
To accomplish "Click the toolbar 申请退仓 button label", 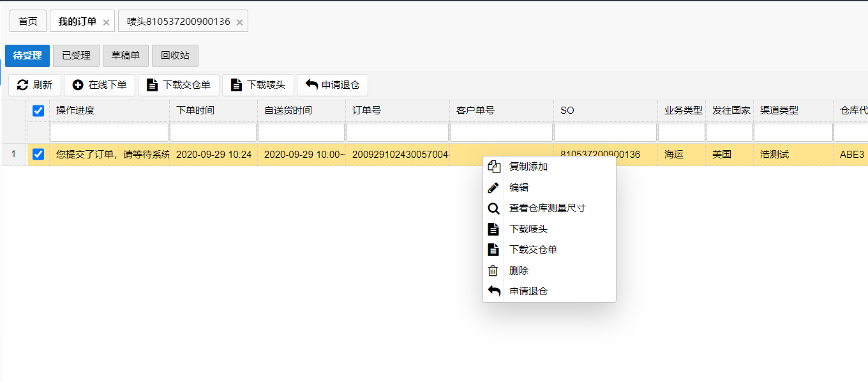I will pyautogui.click(x=340, y=85).
